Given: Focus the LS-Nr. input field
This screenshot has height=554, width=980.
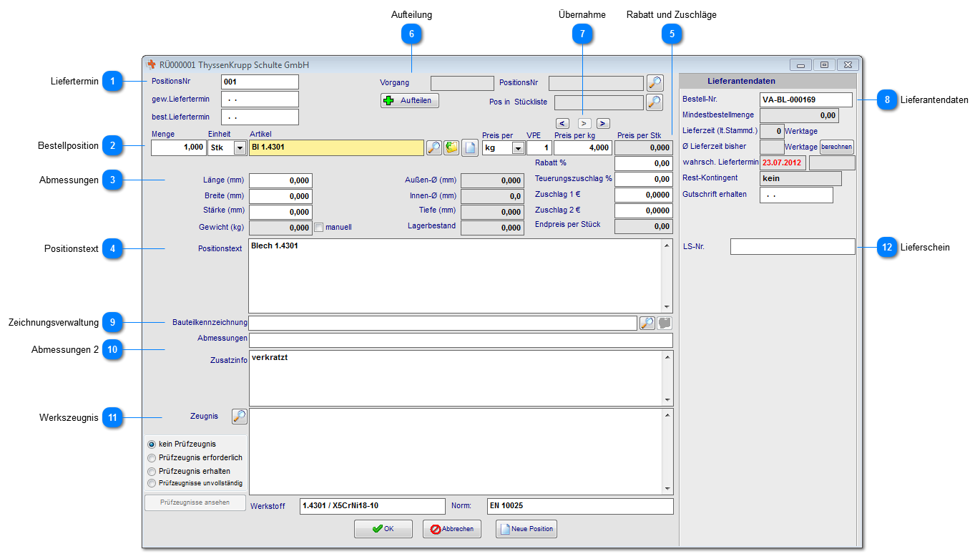Looking at the screenshot, I should [x=793, y=247].
